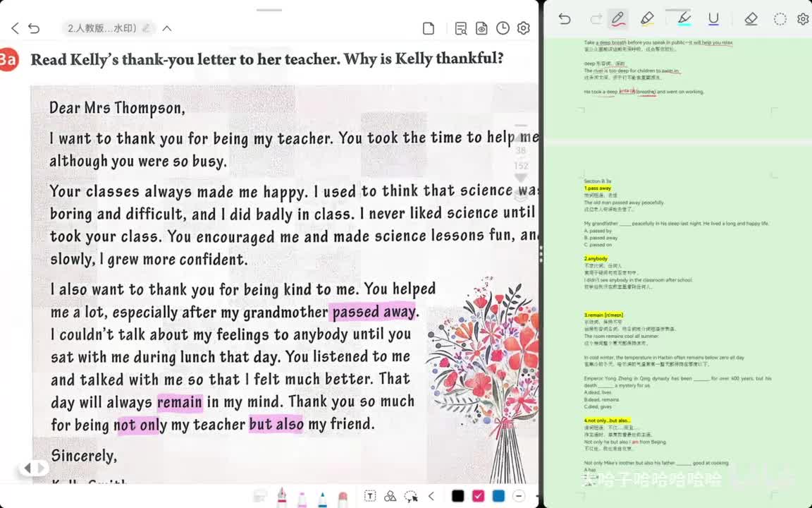Image resolution: width=812 pixels, height=508 pixels.
Task: Go back using left window's back arrow
Action: pyautogui.click(x=15, y=28)
